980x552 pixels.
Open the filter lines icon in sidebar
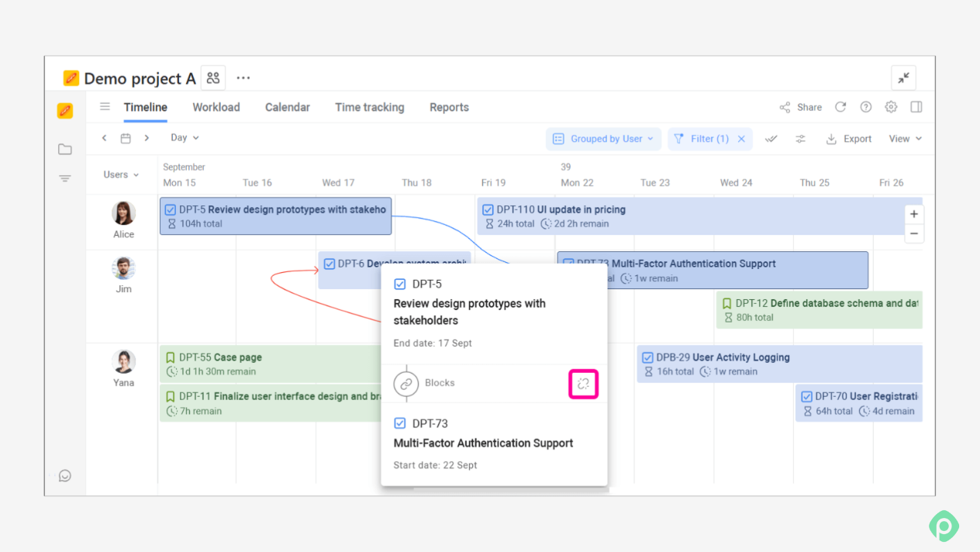click(x=65, y=178)
